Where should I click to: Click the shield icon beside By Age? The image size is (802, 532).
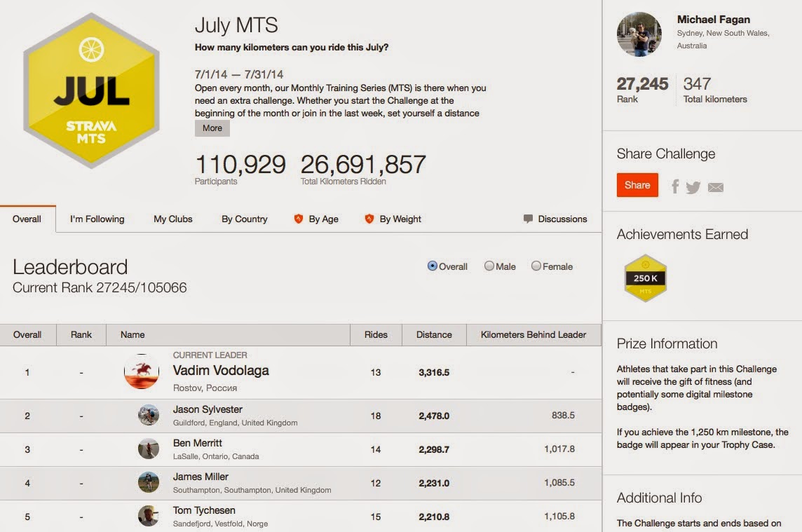[299, 219]
